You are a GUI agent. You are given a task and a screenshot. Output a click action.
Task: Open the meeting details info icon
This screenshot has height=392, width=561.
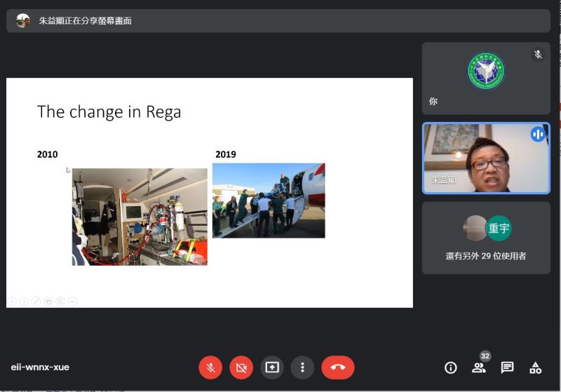pyautogui.click(x=451, y=367)
